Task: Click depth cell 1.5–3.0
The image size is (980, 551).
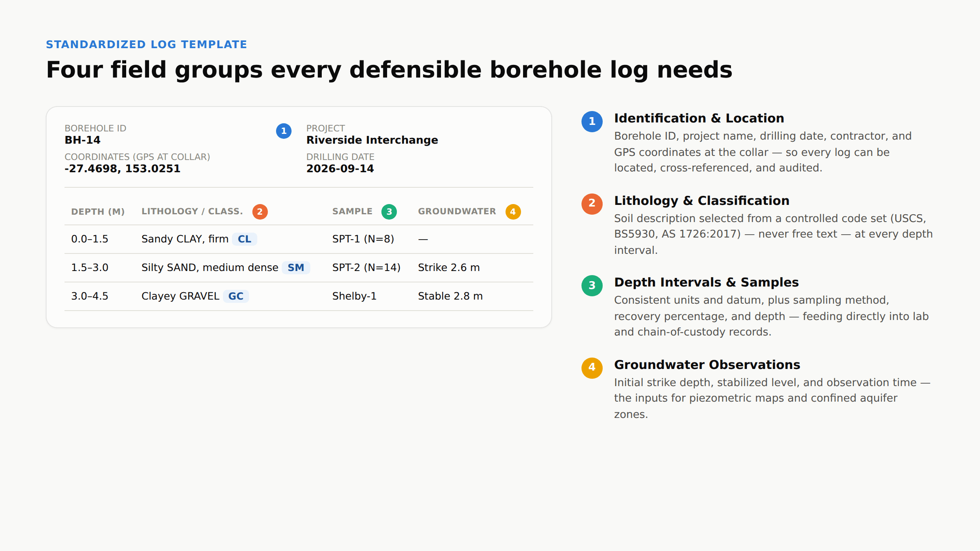Action: [90, 268]
